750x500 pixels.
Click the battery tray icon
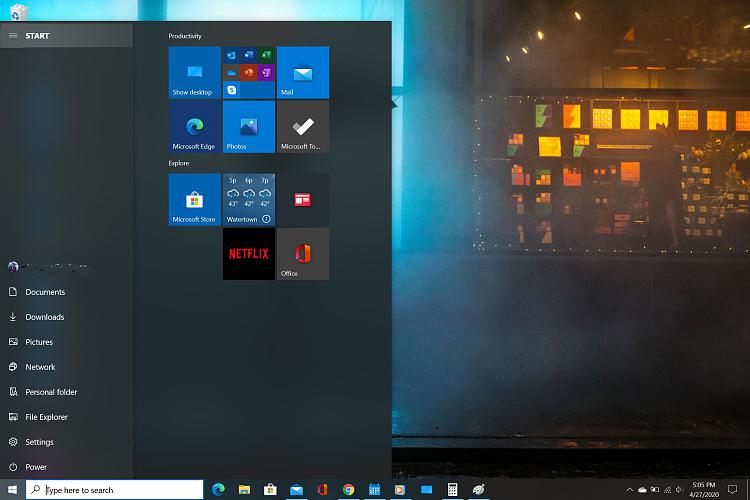pos(655,489)
